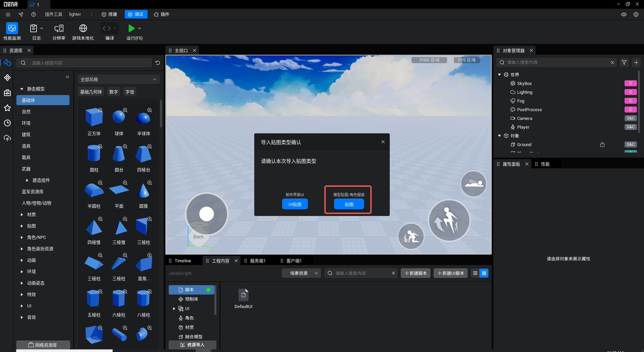The height and width of the screenshot is (352, 644).
Task: Click the 资源导入 import button
Action: [x=193, y=345]
